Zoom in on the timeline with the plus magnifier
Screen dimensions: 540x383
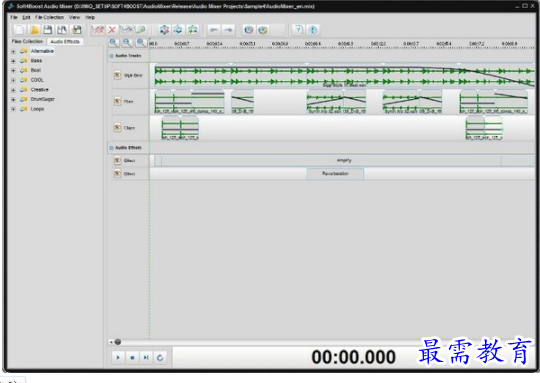click(x=114, y=43)
